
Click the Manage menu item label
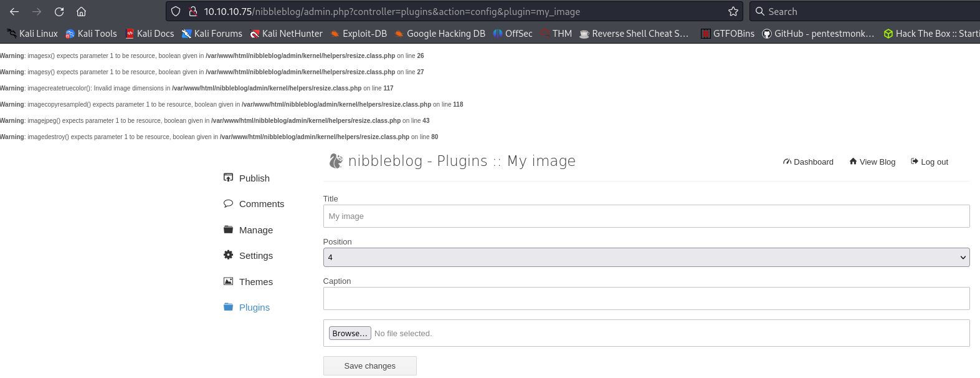(256, 230)
